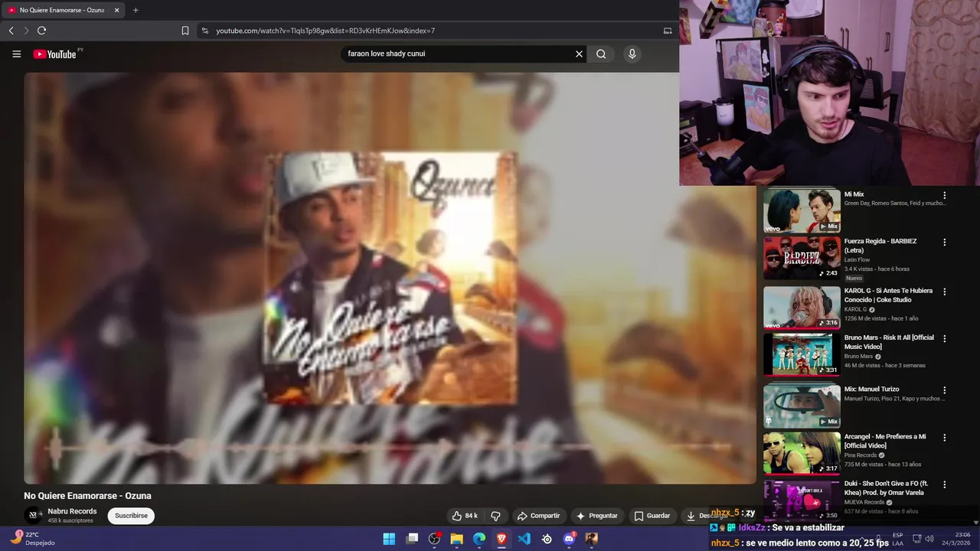Open Discord from the taskbar
This screenshot has height=551, width=980.
pyautogui.click(x=569, y=539)
